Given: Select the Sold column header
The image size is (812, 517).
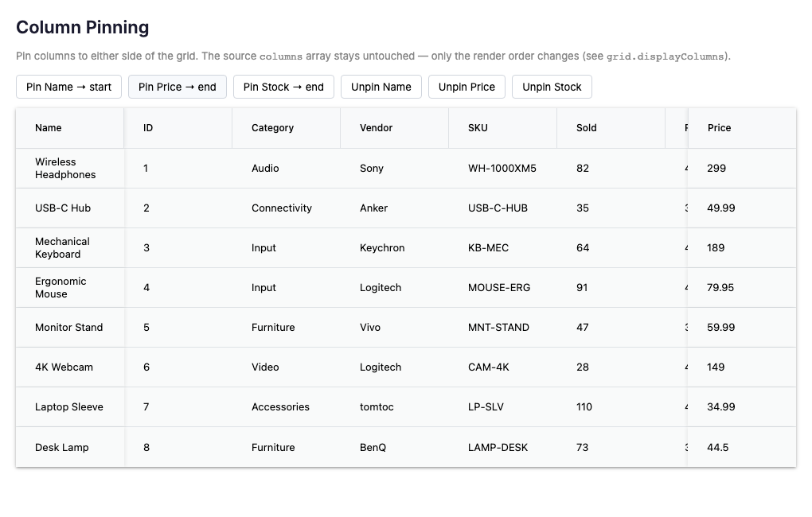Looking at the screenshot, I should tap(611, 128).
